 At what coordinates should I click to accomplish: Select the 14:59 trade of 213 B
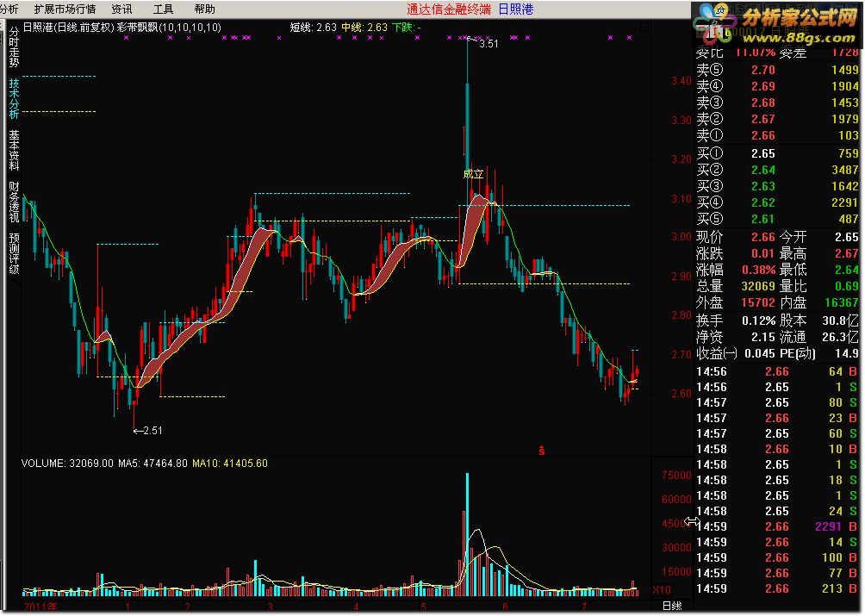tap(777, 588)
